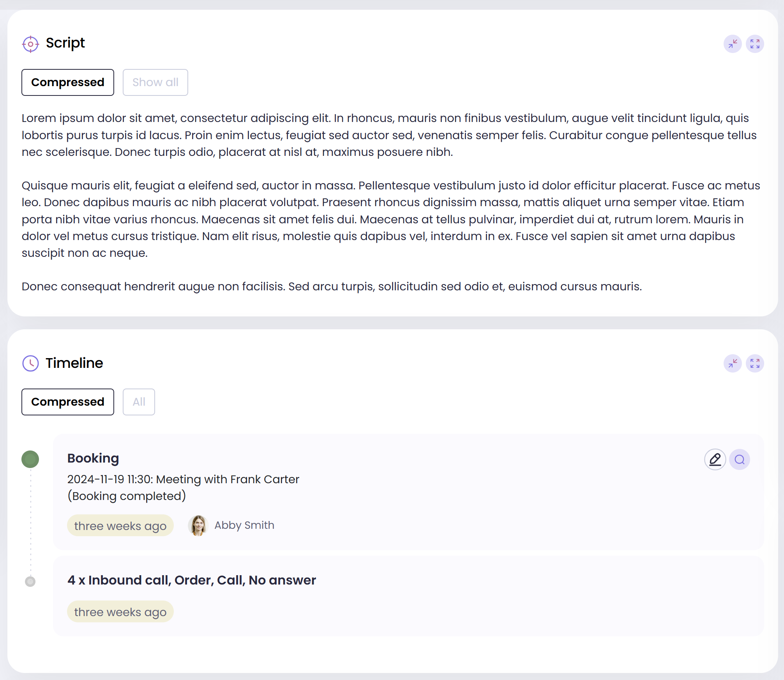
Task: Click the Abby Smith name link
Action: (x=244, y=525)
